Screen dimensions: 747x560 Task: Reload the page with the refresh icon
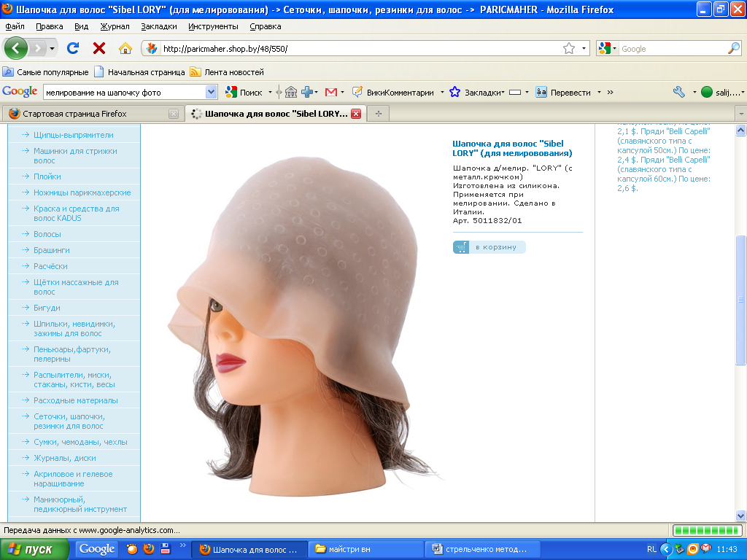(73, 48)
